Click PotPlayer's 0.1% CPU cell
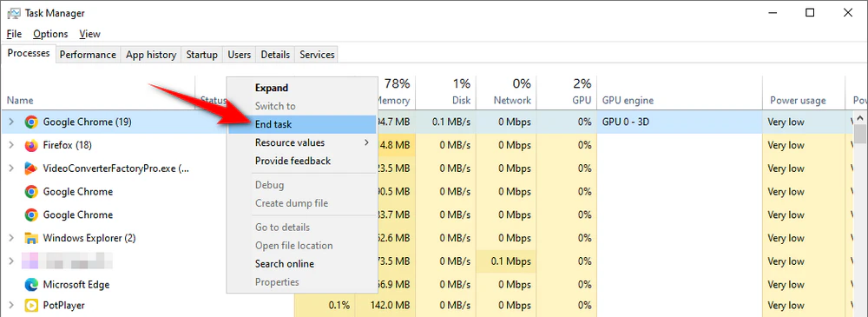The image size is (868, 317). coord(325,306)
